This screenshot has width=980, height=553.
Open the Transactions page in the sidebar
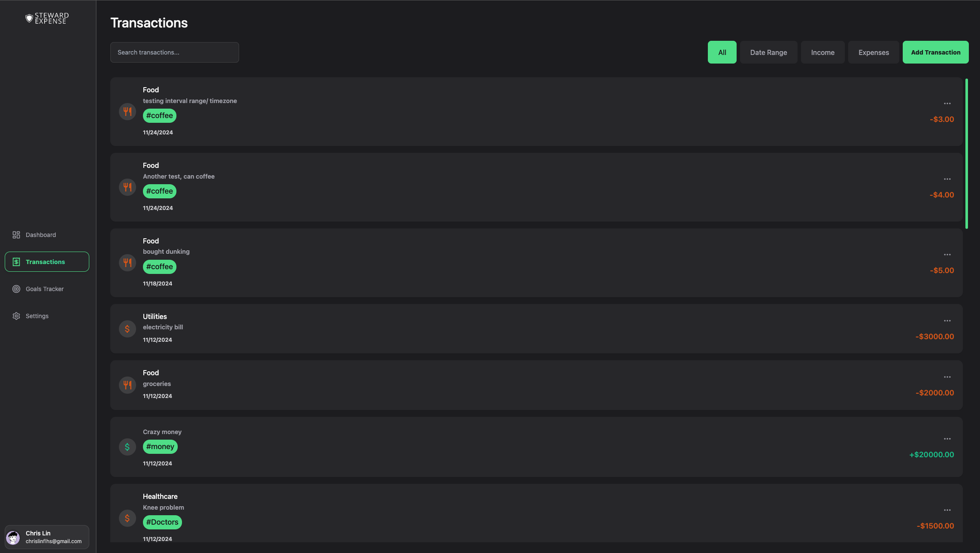(47, 262)
